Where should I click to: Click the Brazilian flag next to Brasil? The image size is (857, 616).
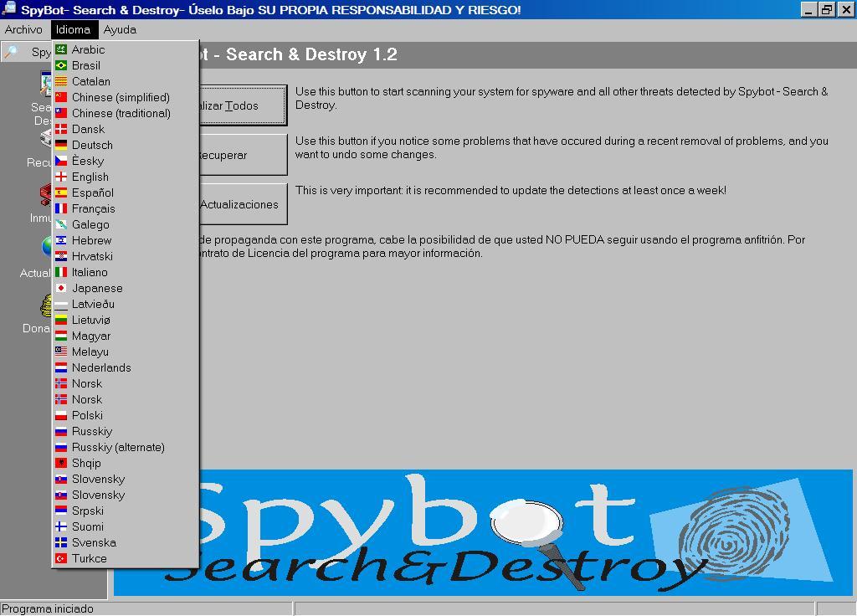pos(61,65)
